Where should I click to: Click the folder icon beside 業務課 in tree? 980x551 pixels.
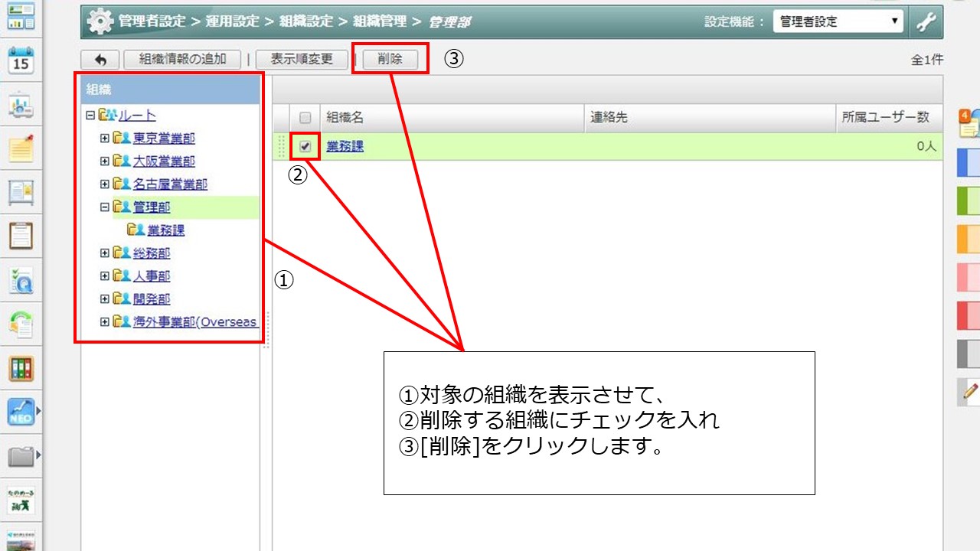[x=136, y=230]
